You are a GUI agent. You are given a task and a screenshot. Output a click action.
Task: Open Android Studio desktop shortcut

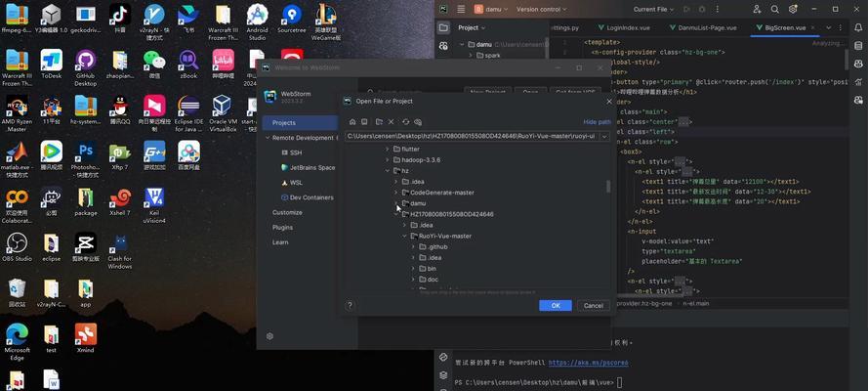[x=258, y=22]
